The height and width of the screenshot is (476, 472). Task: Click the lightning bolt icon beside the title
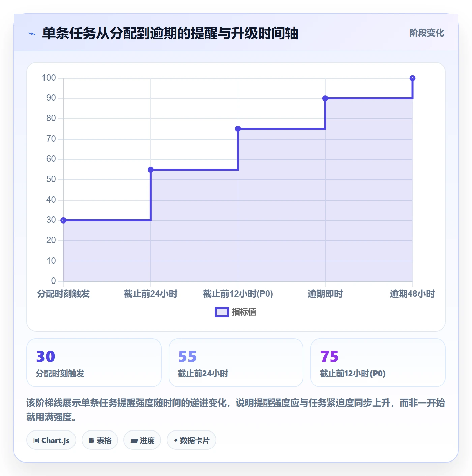click(32, 34)
